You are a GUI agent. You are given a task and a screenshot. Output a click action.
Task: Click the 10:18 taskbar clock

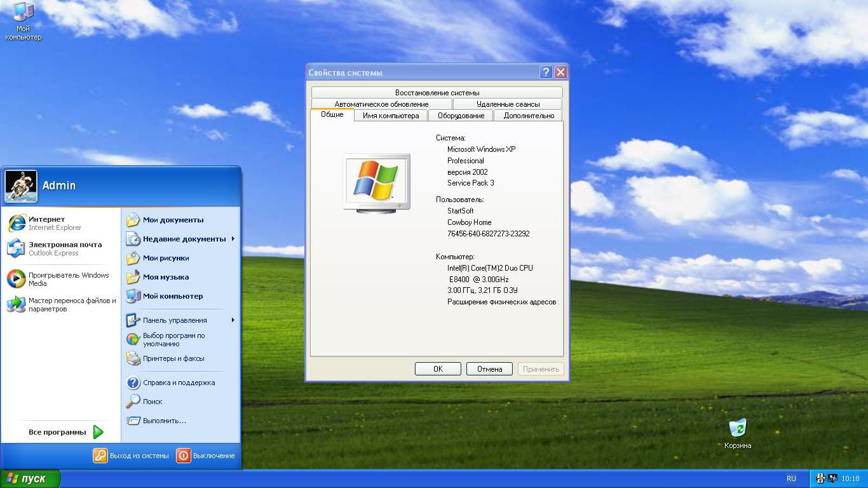pos(850,478)
